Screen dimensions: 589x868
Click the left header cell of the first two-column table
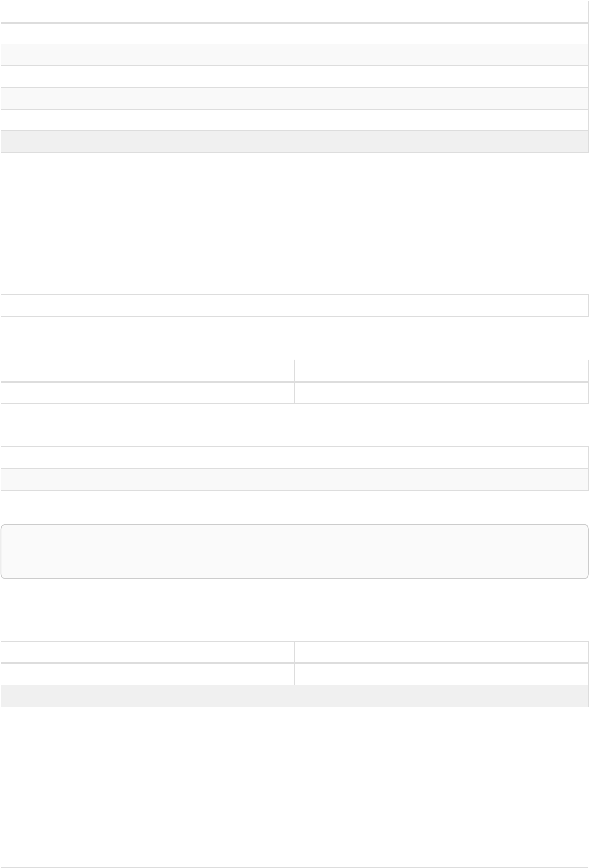(x=147, y=370)
